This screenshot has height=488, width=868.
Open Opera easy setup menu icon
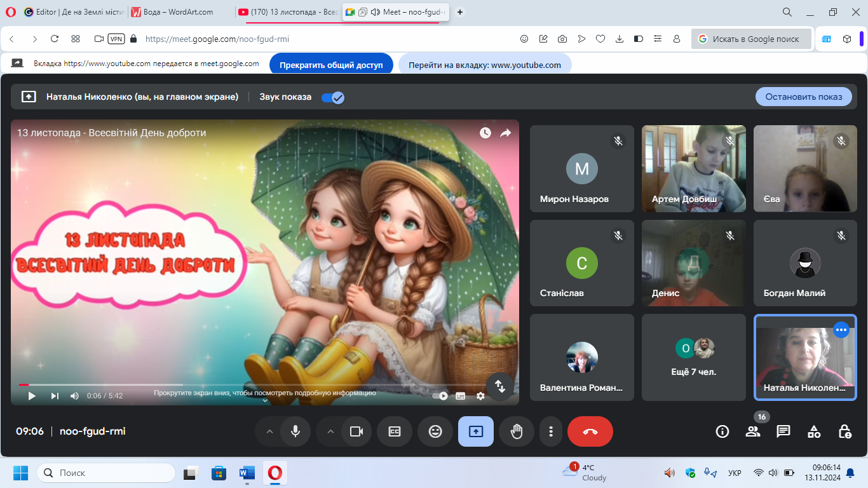[658, 39]
